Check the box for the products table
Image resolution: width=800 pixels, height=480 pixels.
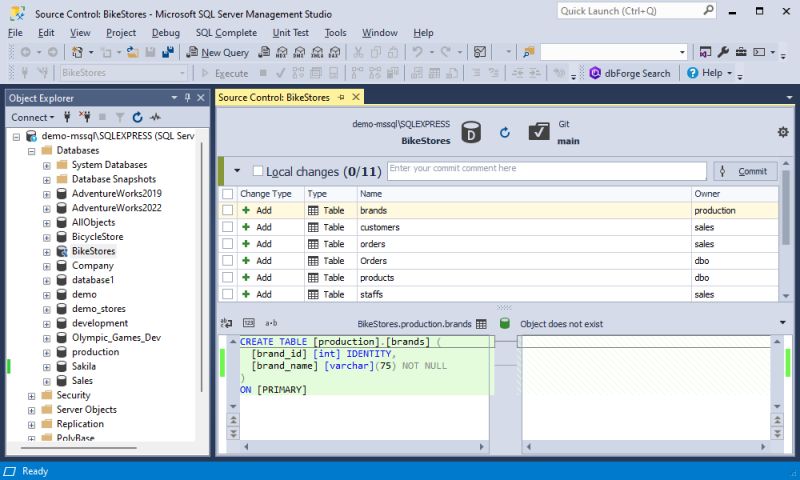pos(228,277)
